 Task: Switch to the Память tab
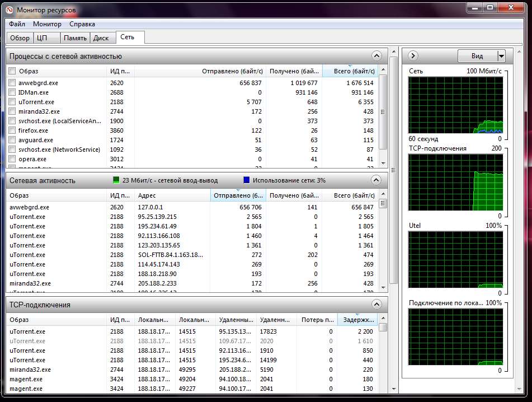tap(74, 38)
